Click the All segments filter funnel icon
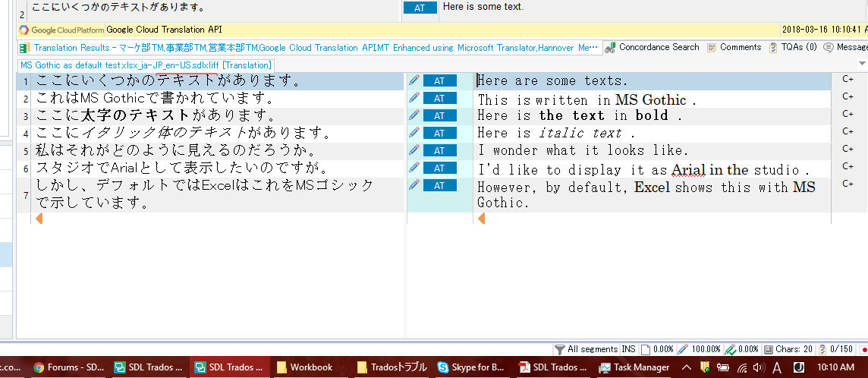Viewport: 868px width, 378px height. point(559,349)
